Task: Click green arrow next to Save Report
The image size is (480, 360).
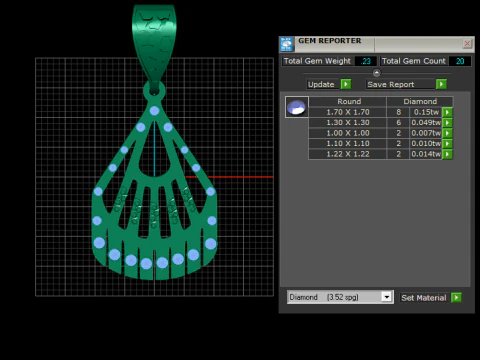Action: tap(441, 84)
